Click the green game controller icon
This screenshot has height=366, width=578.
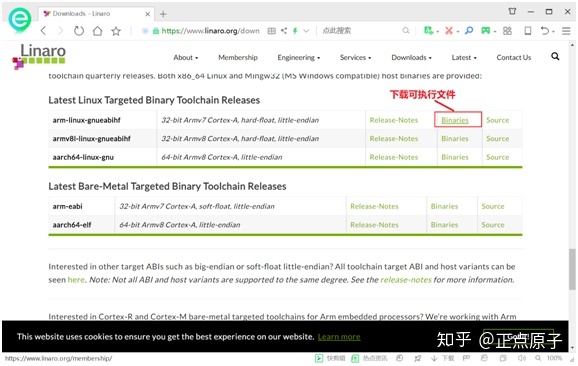[486, 31]
